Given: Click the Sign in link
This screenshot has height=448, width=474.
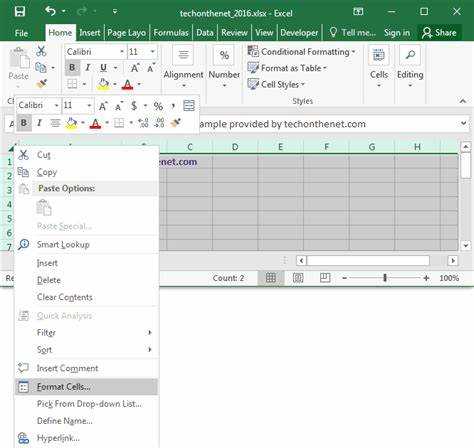Looking at the screenshot, I should click(397, 33).
